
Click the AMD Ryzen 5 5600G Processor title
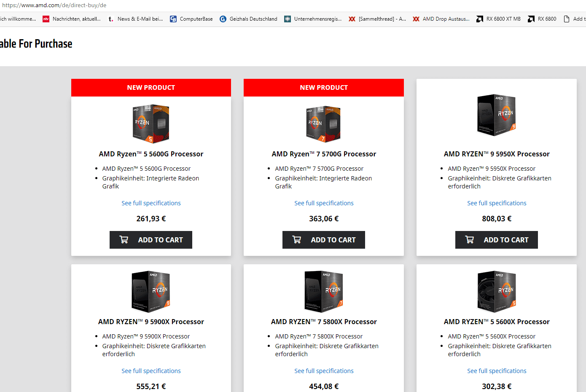(x=151, y=154)
